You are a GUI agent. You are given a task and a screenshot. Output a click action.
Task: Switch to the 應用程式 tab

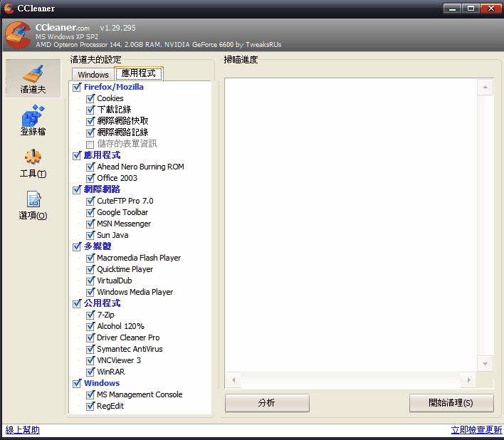139,73
